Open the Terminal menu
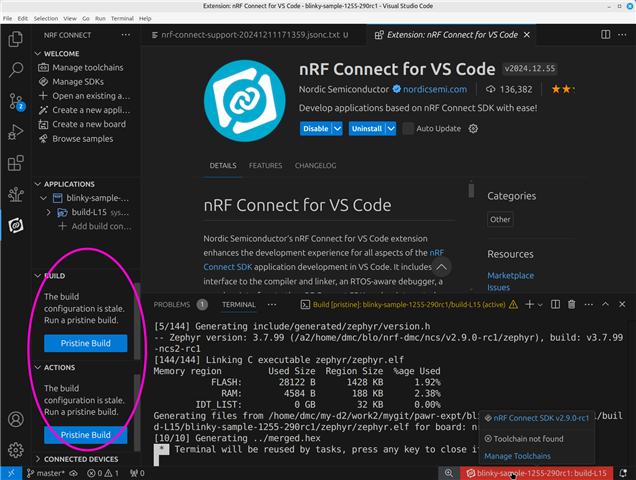636x480 pixels. pyautogui.click(x=122, y=18)
